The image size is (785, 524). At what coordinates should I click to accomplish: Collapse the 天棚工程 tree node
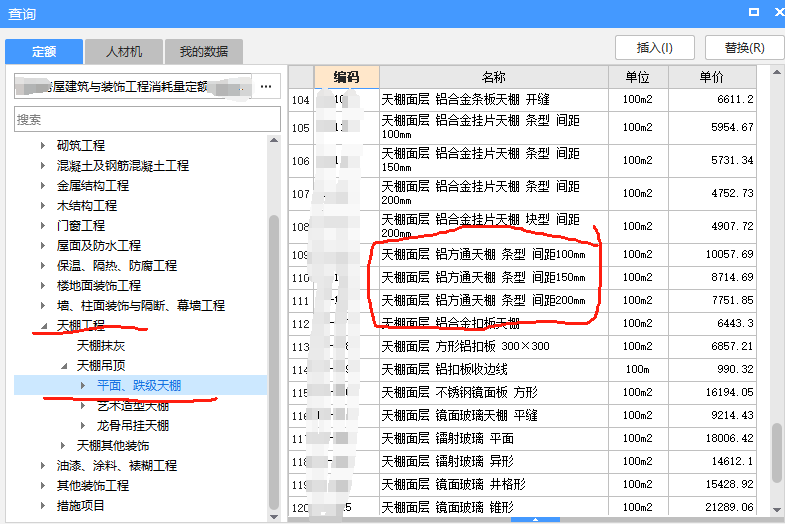click(x=44, y=326)
